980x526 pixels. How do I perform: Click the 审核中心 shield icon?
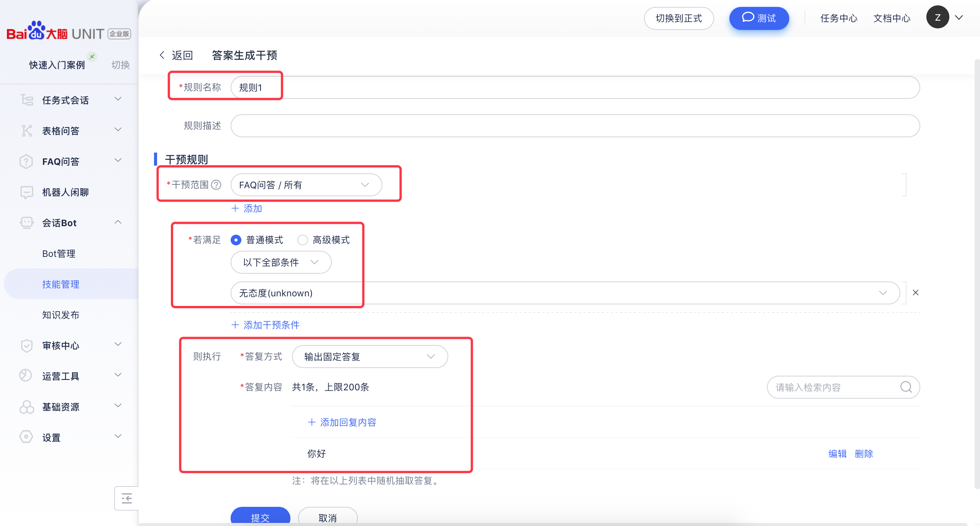click(26, 345)
